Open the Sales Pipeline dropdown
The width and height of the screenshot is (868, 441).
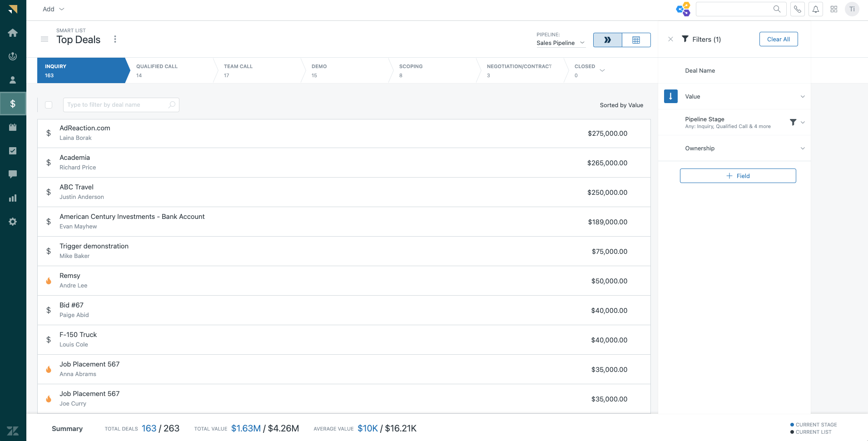coord(560,43)
